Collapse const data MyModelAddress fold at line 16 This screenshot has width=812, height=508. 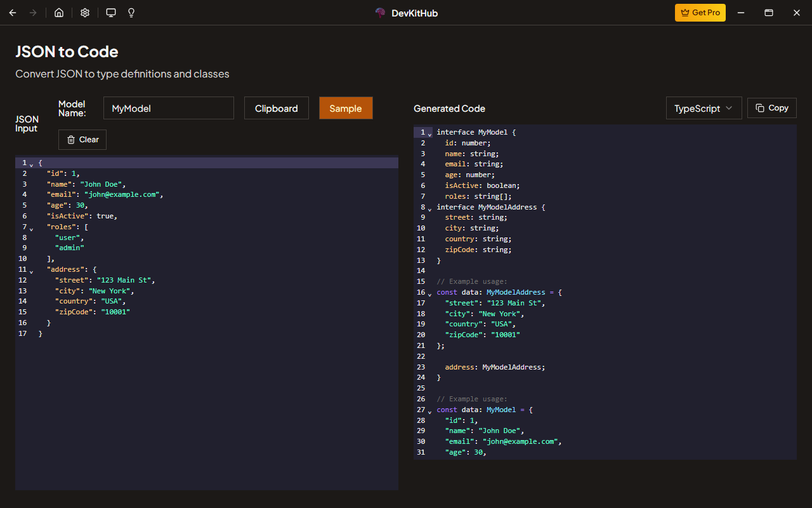[x=430, y=294]
